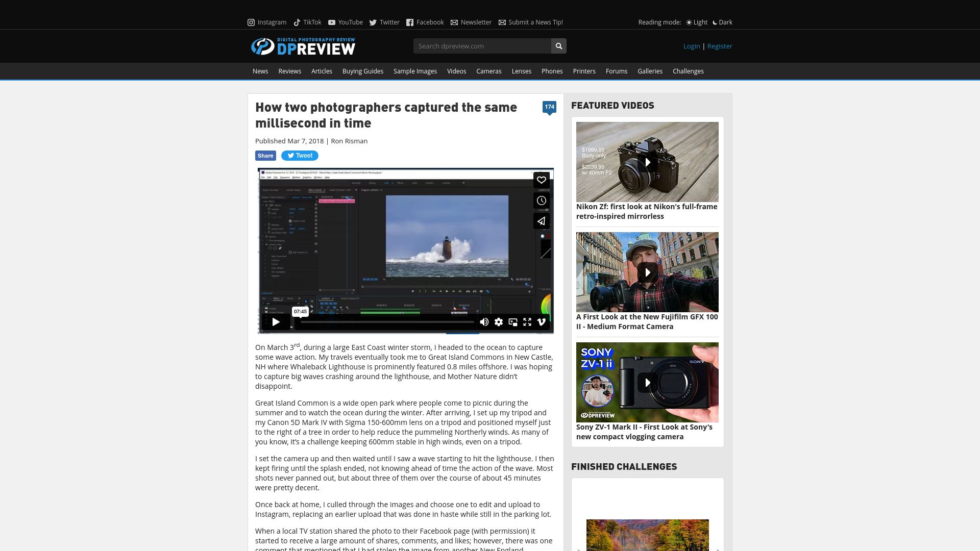Open Sony ZV-1 Mark II title link

coord(644,432)
